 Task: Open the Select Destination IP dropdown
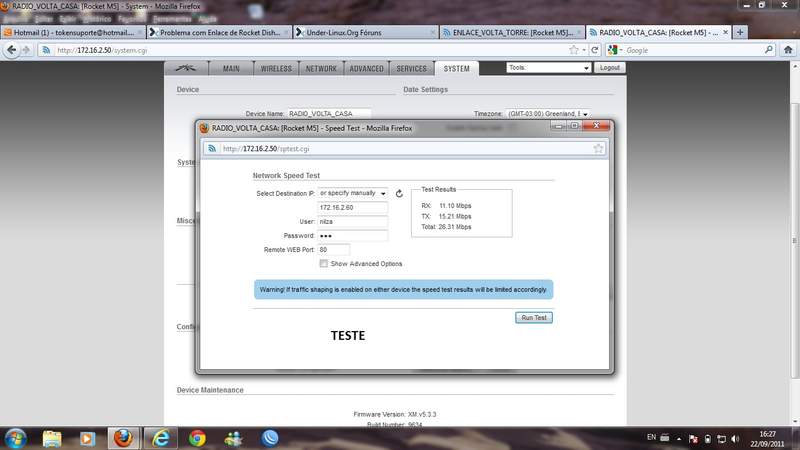pyautogui.click(x=352, y=193)
